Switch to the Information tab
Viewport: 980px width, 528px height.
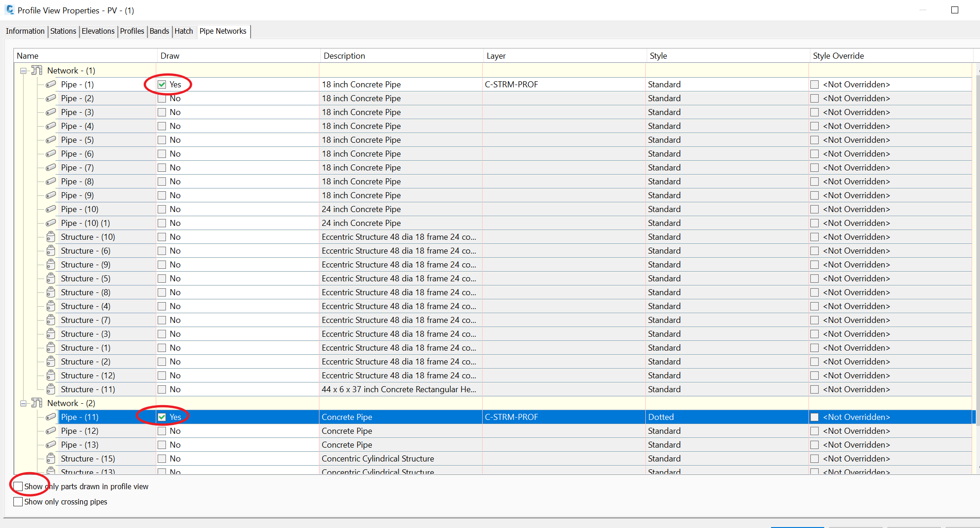point(25,31)
